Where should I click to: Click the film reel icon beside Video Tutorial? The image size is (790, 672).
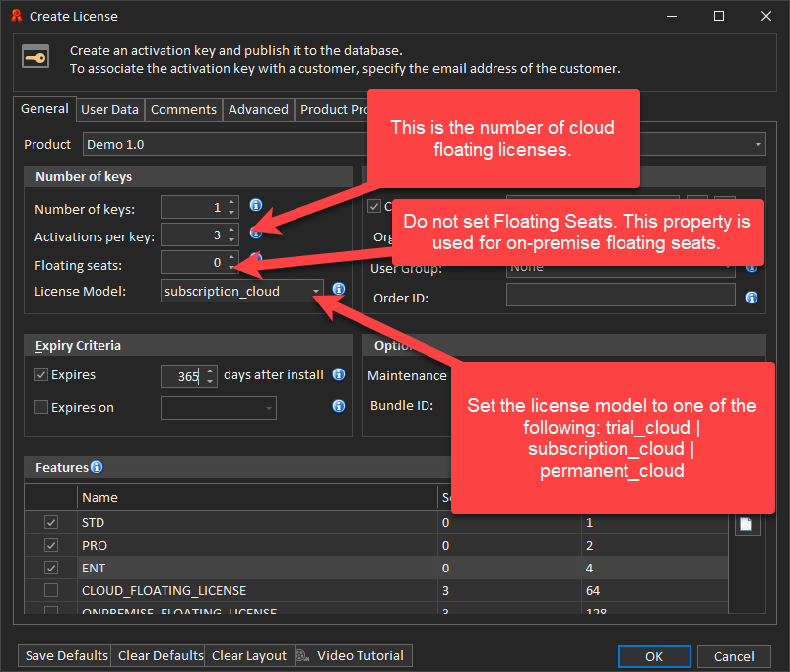302,656
